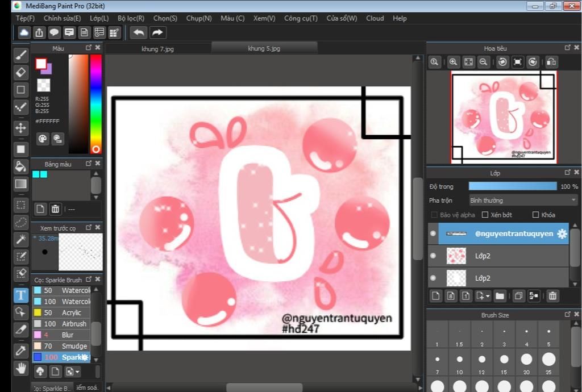Float the Hoa tiêu panel with pop-out icon

tap(568, 48)
